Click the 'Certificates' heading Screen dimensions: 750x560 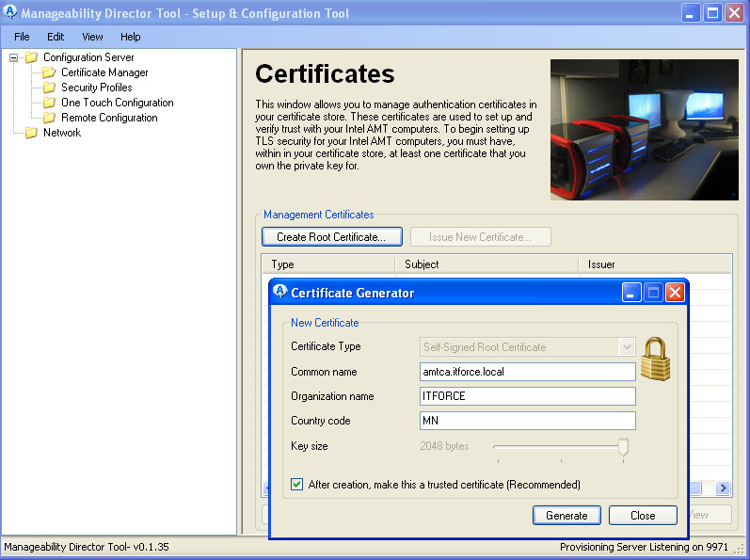[x=325, y=73]
